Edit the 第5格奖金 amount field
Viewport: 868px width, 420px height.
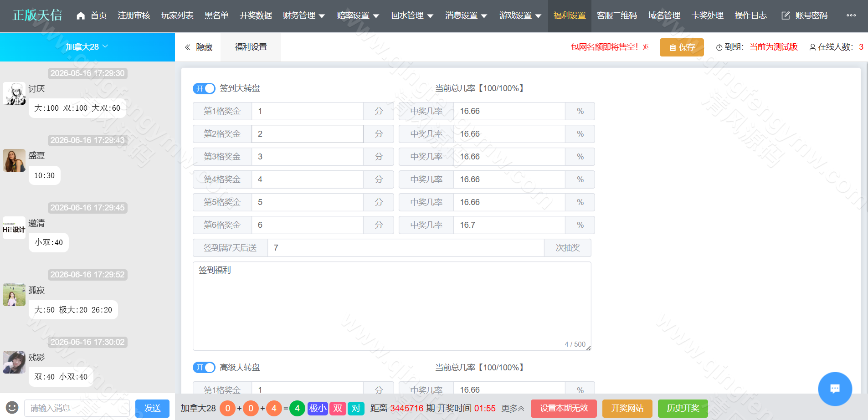[x=308, y=202]
